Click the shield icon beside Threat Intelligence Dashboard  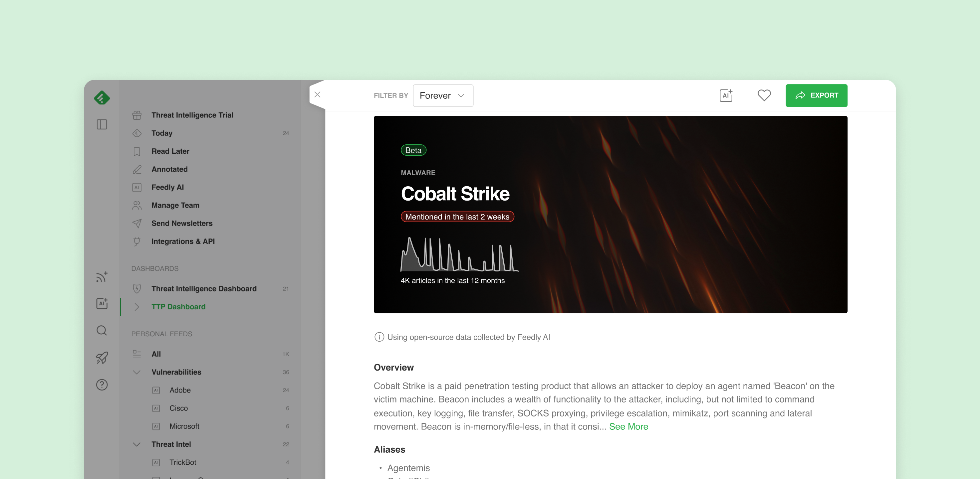(x=137, y=288)
